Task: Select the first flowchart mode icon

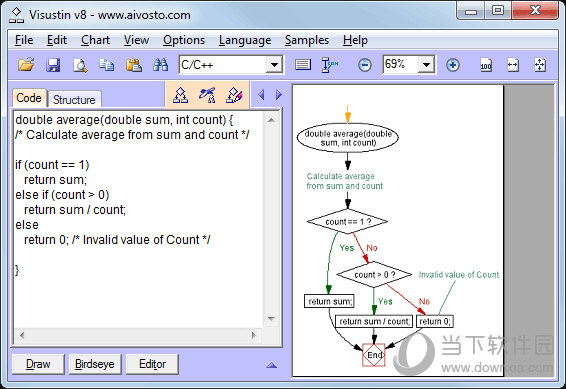Action: coord(180,95)
